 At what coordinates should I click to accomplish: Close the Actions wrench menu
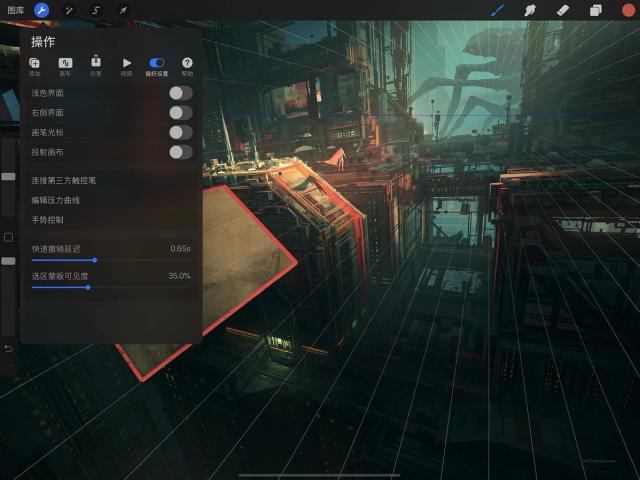pos(41,10)
